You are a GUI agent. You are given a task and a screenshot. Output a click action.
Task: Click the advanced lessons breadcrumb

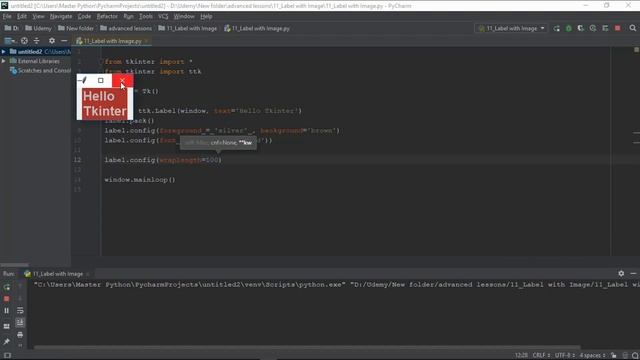pyautogui.click(x=126, y=28)
